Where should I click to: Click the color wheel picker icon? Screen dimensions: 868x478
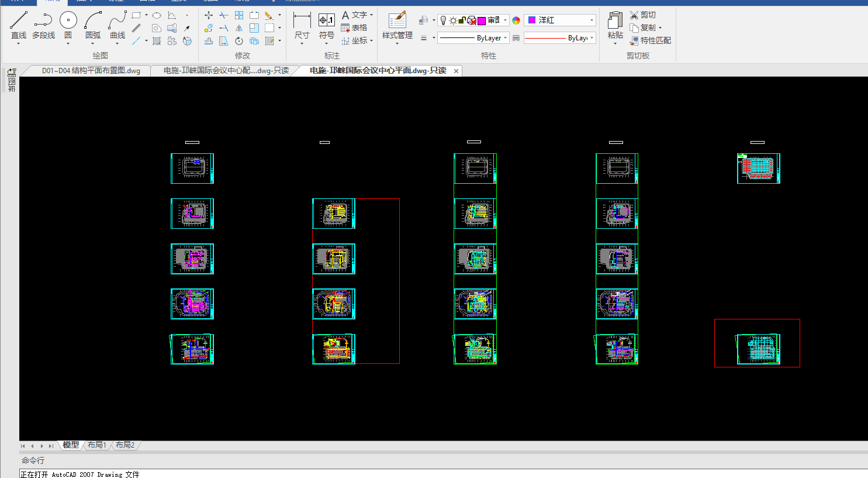(x=516, y=20)
